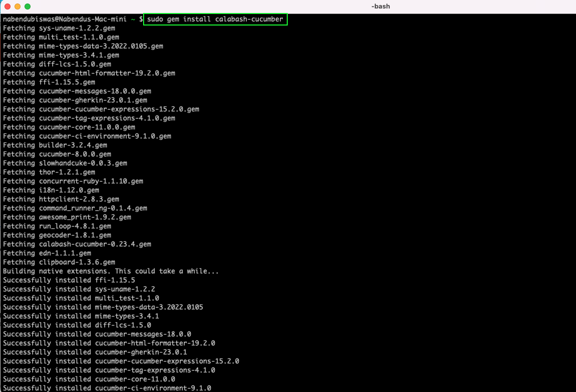The height and width of the screenshot is (392, 576).
Task: Click line 'Fetching sys-uname-1.2.2.gem'
Action: coord(59,28)
